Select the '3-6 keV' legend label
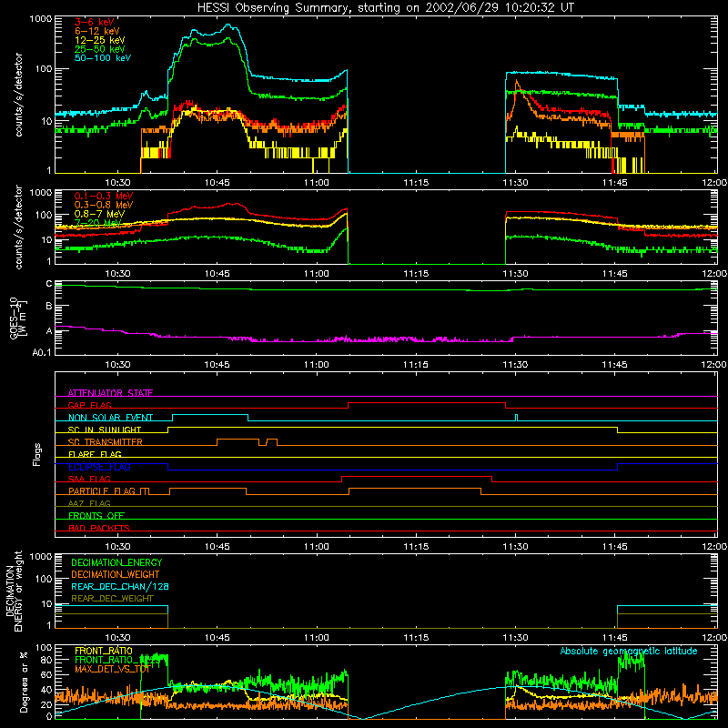728x728 pixels. pyautogui.click(x=94, y=22)
